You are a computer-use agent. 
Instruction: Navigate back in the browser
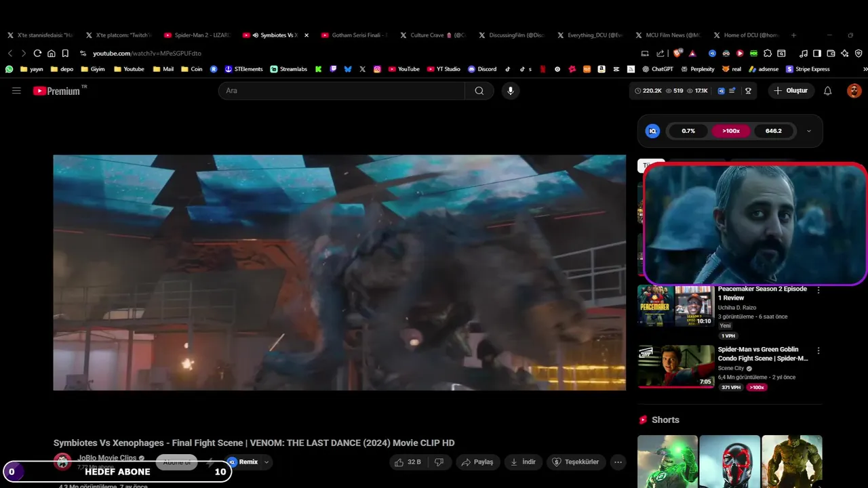tap(10, 53)
